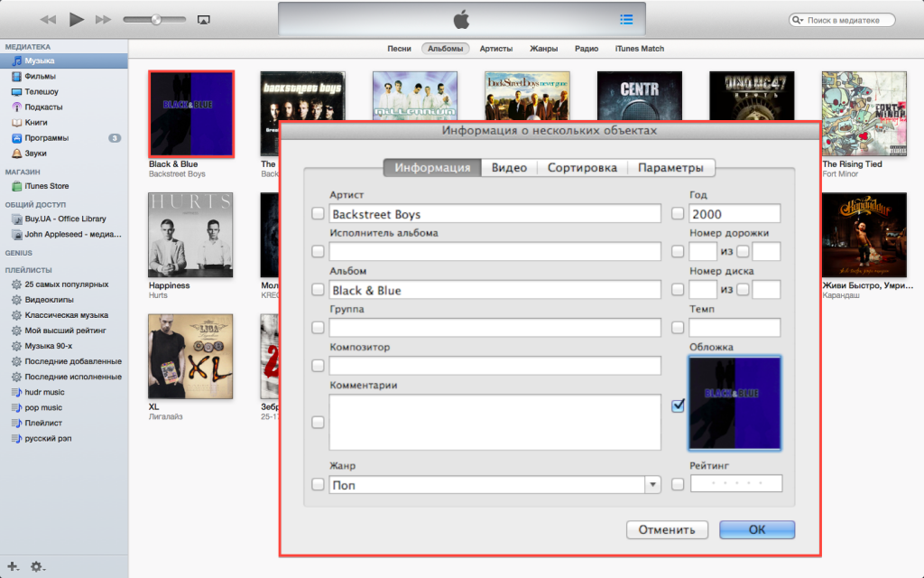Tick the Альбом checkbox
This screenshot has width=924, height=578.
318,290
